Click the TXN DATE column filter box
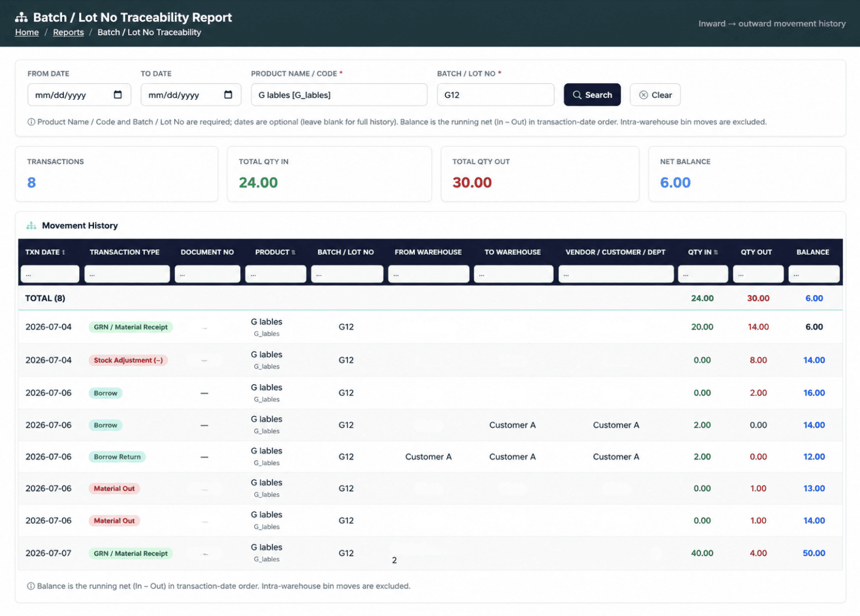 tap(50, 274)
